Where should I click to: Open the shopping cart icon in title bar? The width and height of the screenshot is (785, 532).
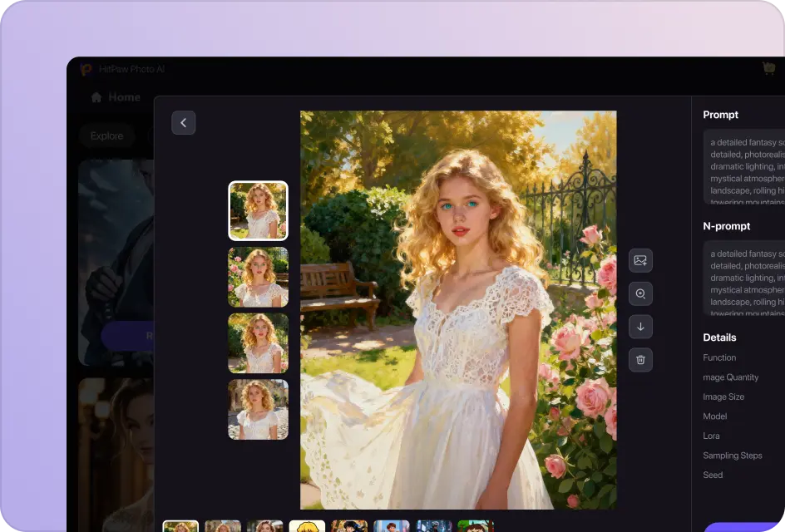pyautogui.click(x=768, y=69)
